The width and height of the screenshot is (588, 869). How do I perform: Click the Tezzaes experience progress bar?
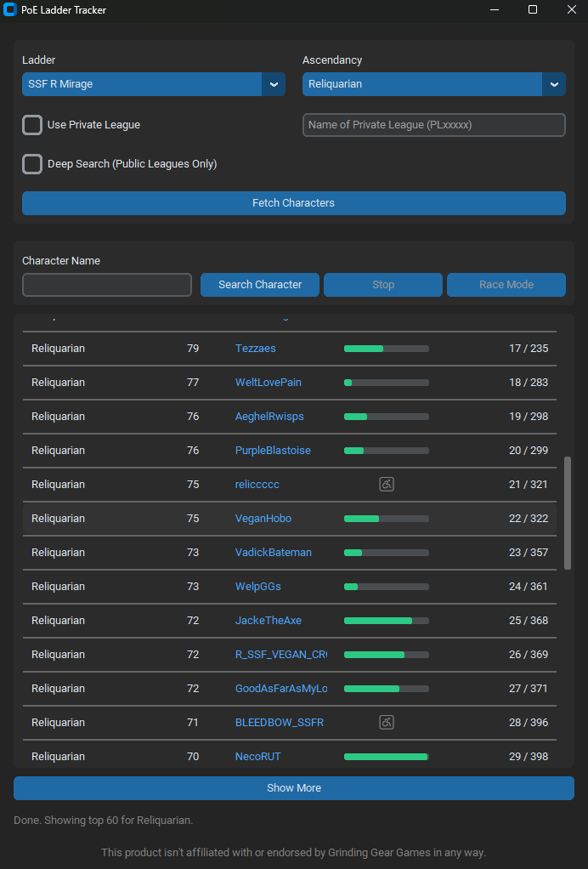(x=387, y=349)
